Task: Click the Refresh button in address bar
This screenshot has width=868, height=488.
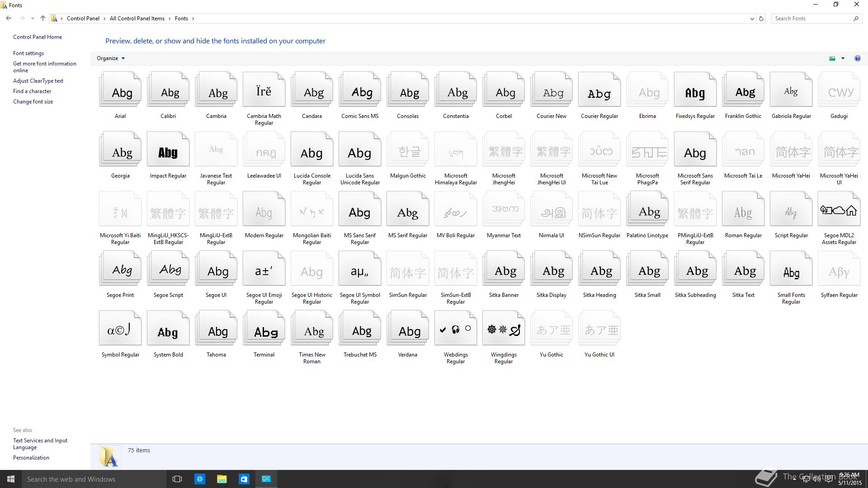Action: pos(761,19)
